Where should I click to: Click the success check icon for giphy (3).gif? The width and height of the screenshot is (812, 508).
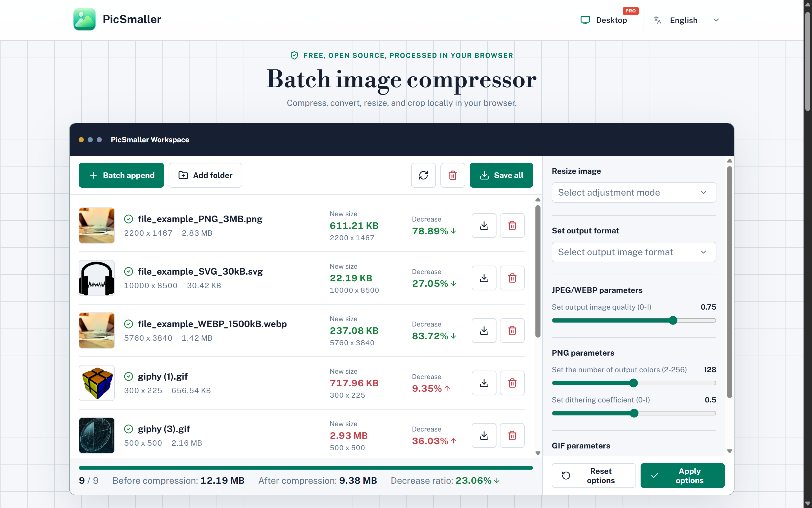(129, 429)
